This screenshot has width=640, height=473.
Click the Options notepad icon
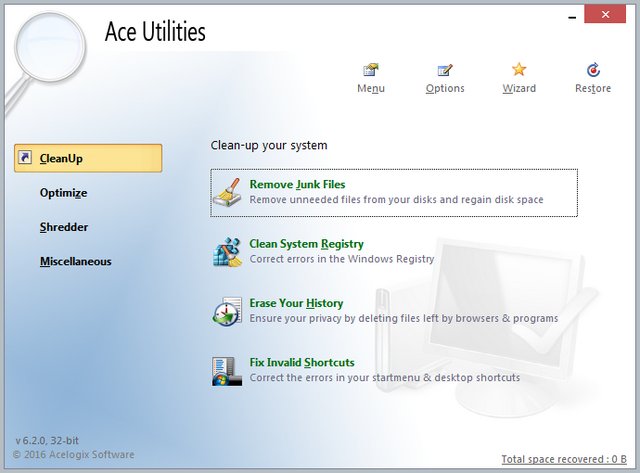coord(445,70)
